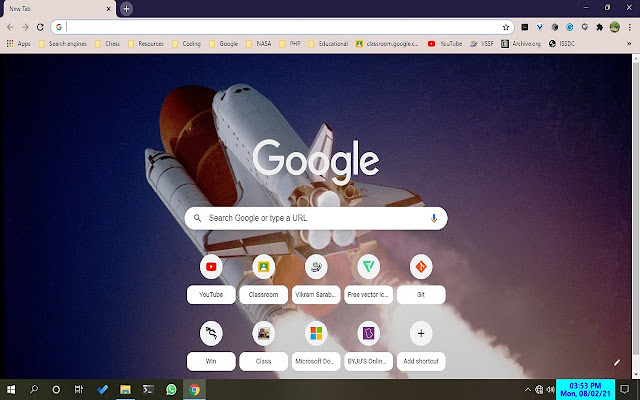
Task: Click the blue V extension icon
Action: coord(540,27)
